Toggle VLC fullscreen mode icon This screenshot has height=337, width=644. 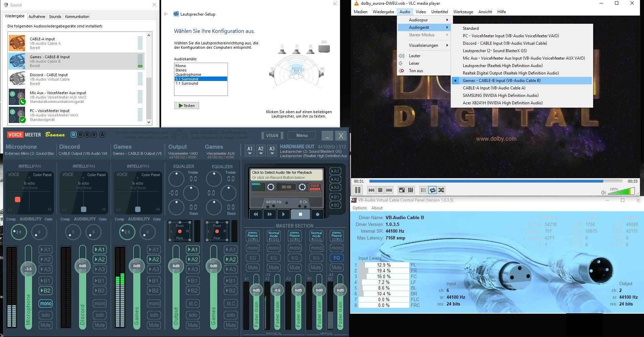point(402,190)
